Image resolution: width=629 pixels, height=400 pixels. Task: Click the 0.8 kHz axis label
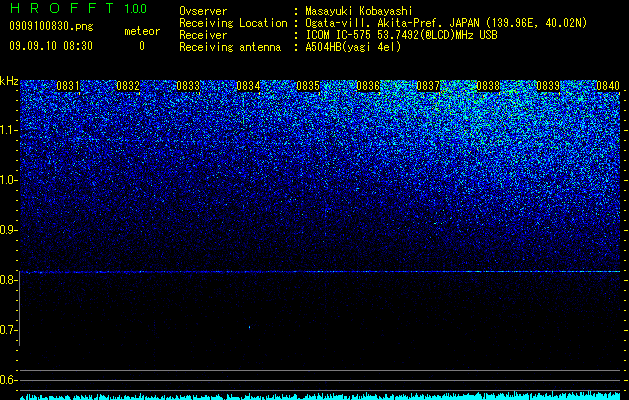pos(8,280)
